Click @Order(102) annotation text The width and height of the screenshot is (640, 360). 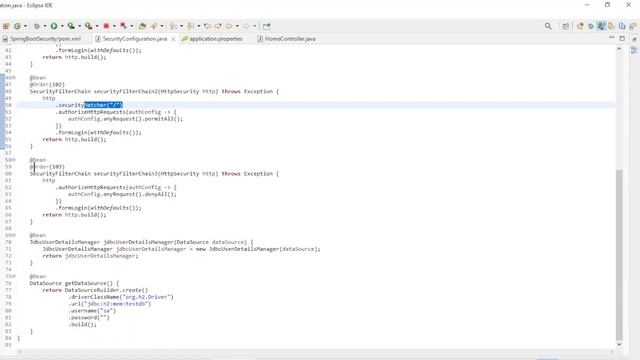[x=47, y=84]
